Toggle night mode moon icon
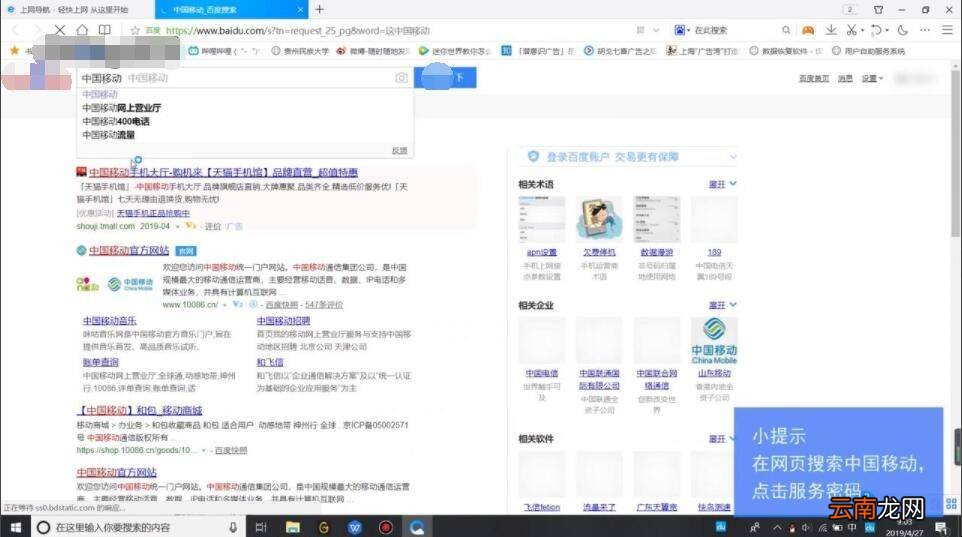 point(902,30)
